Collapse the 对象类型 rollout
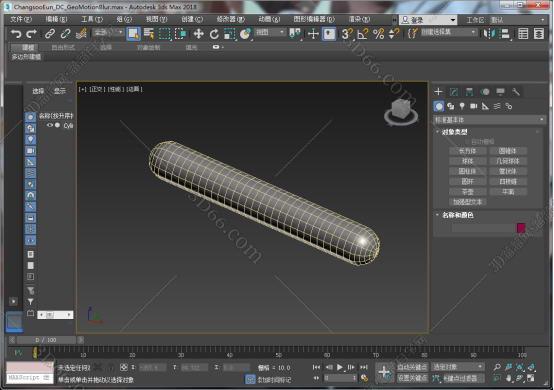Image resolution: width=554 pixels, height=390 pixels. click(454, 132)
